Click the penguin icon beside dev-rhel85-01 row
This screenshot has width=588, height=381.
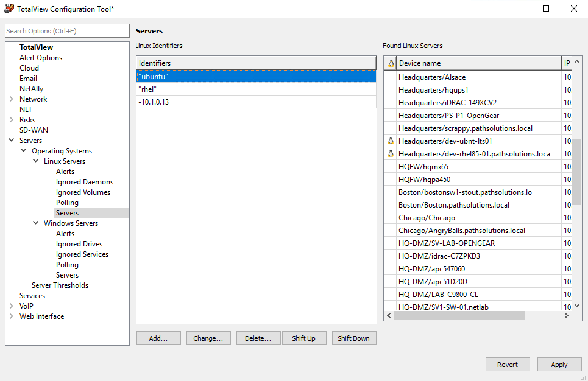pyautogui.click(x=390, y=153)
